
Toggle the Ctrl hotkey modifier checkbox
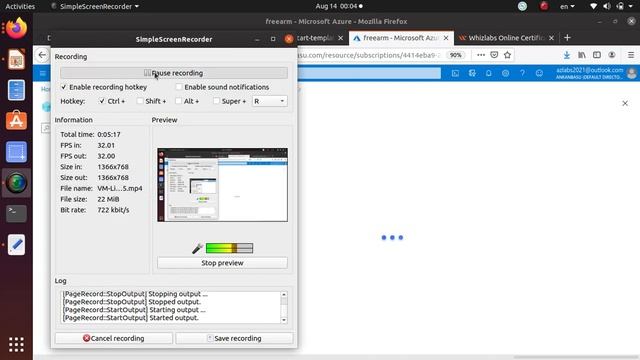click(102, 101)
